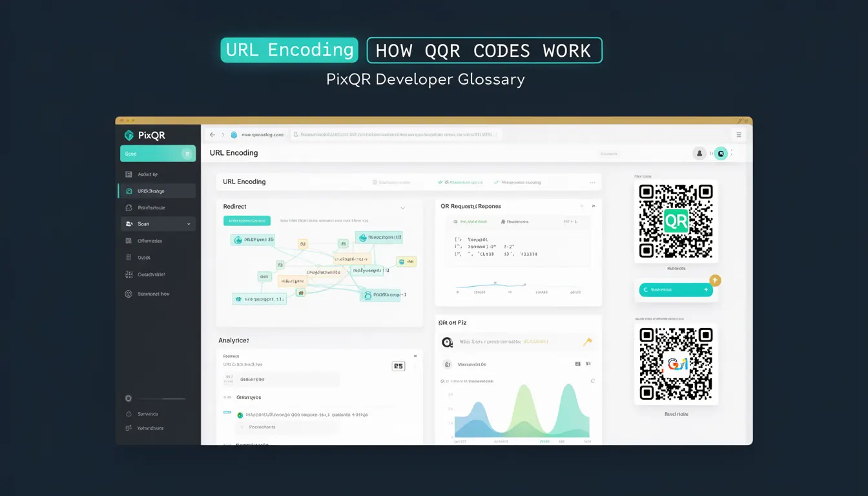868x496 pixels.
Task: Open the hamburger menu in the browser bar
Action: (x=739, y=134)
